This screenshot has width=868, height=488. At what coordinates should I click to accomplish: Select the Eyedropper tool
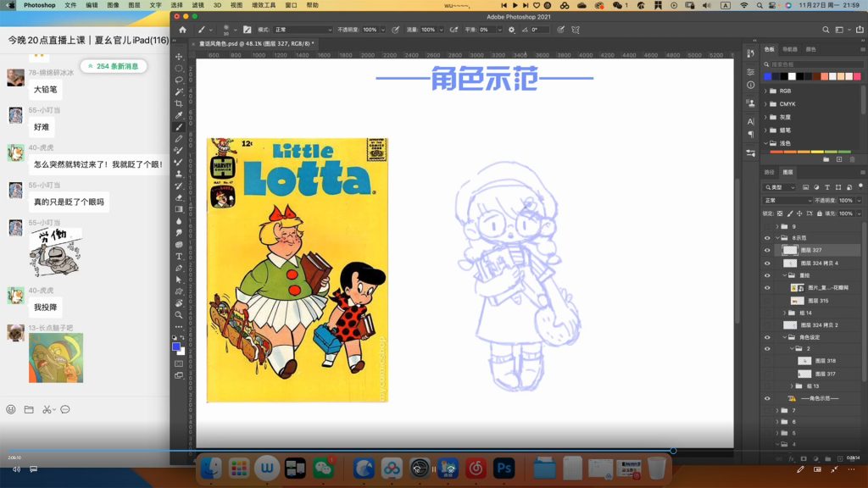(179, 115)
